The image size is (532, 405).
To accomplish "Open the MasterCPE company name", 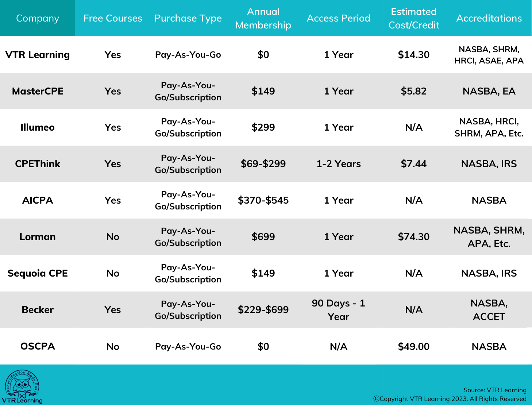I will (38, 91).
